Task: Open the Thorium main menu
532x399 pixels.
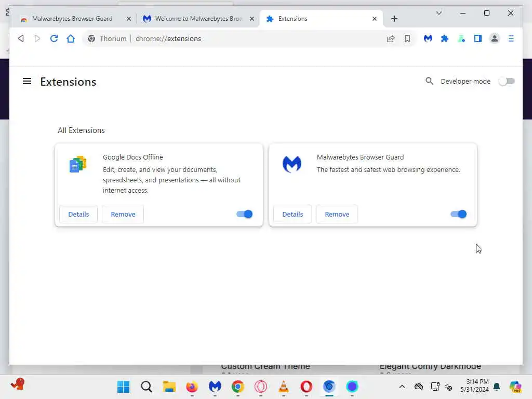Action: click(x=511, y=38)
